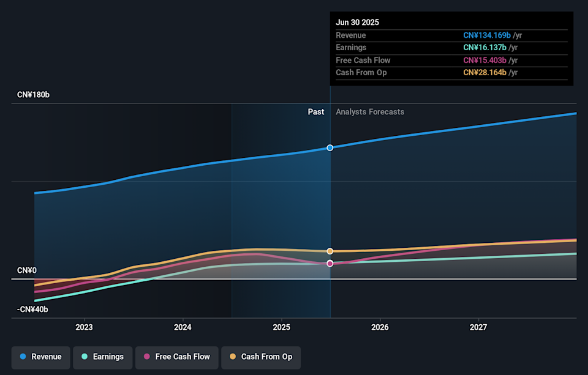Click the orange Cash From Op marker
This screenshot has width=588, height=375.
point(330,251)
